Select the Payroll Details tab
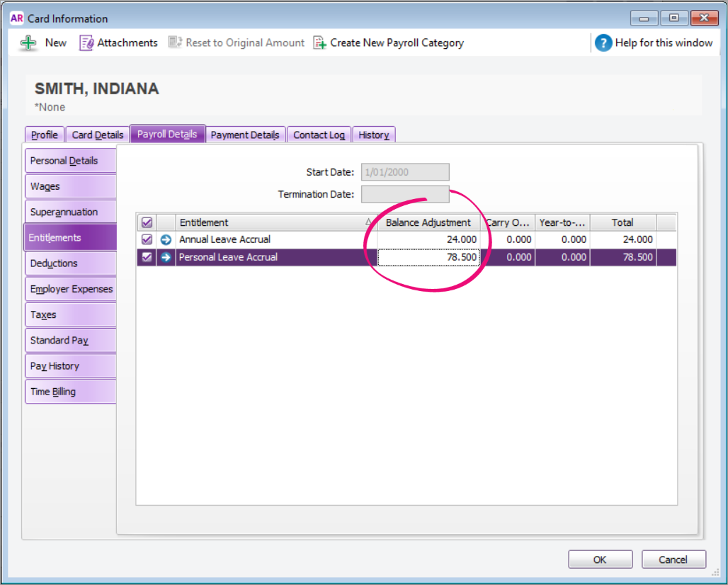The image size is (728, 585). (x=167, y=134)
